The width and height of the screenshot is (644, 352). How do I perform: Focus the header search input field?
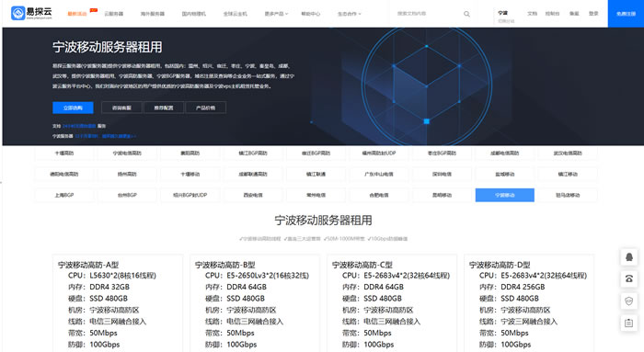point(427,14)
